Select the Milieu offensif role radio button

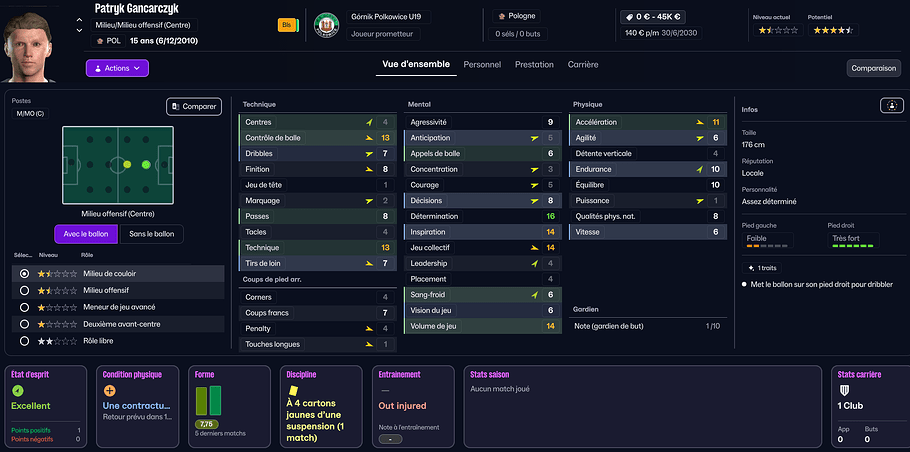point(24,290)
